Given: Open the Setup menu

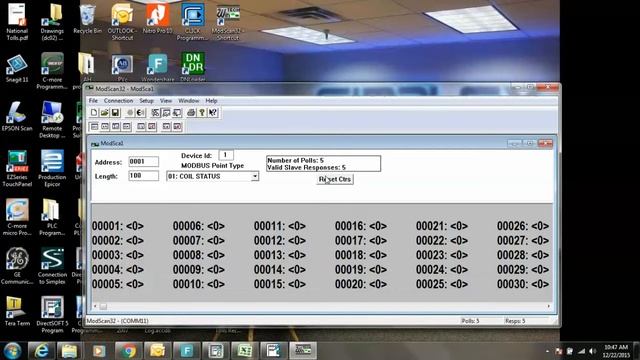Looking at the screenshot, I should 146,101.
